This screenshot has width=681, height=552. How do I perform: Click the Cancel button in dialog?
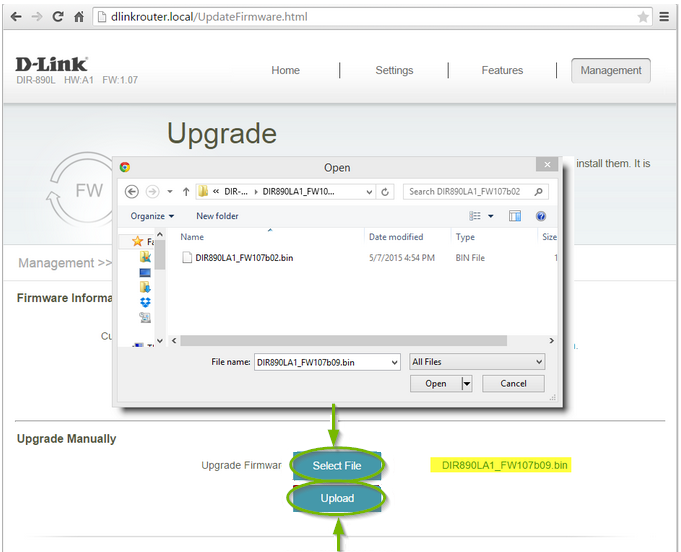point(513,383)
